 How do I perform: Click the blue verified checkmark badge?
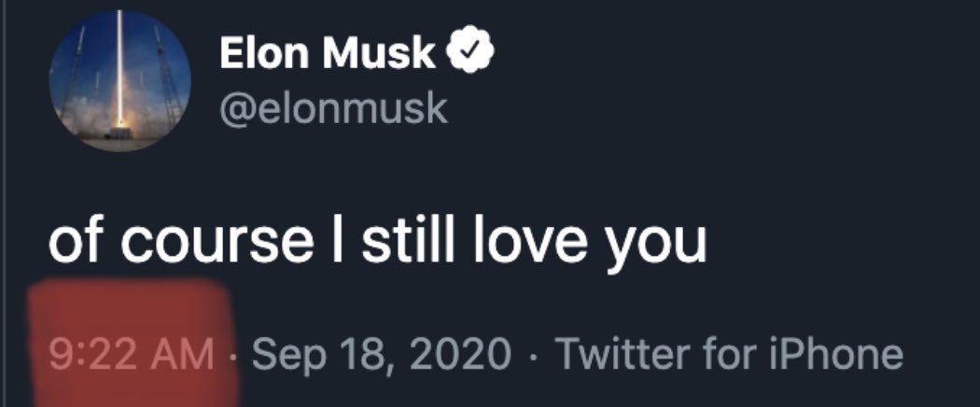[x=472, y=55]
